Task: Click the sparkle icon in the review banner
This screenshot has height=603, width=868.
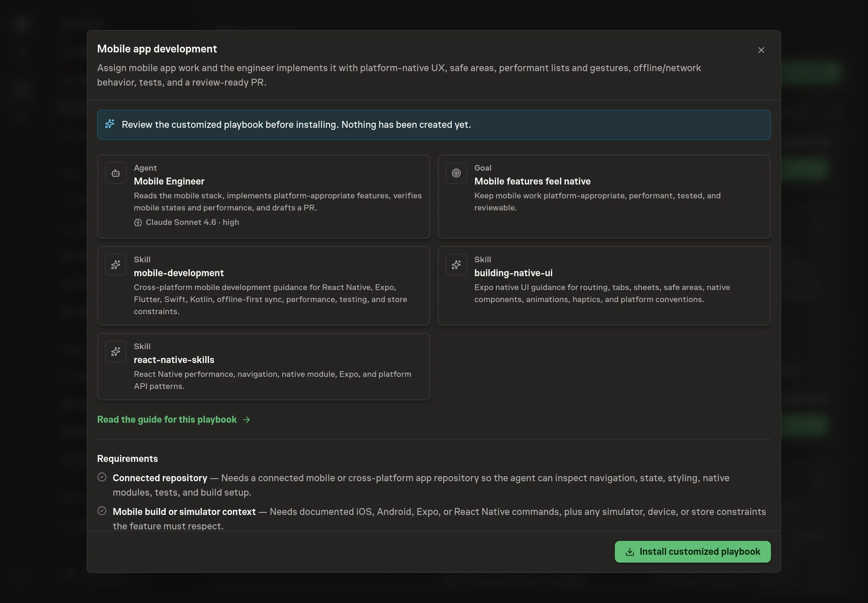Action: tap(109, 124)
